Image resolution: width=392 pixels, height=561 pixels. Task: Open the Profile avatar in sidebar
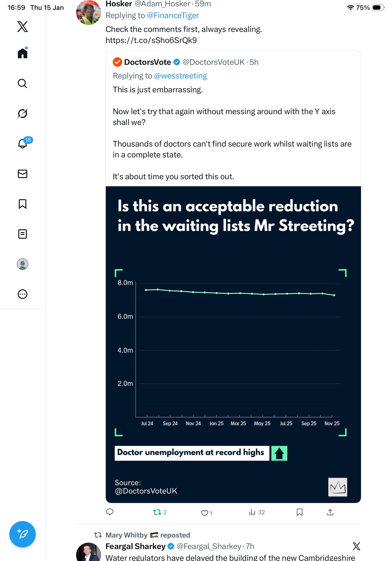[x=23, y=264]
